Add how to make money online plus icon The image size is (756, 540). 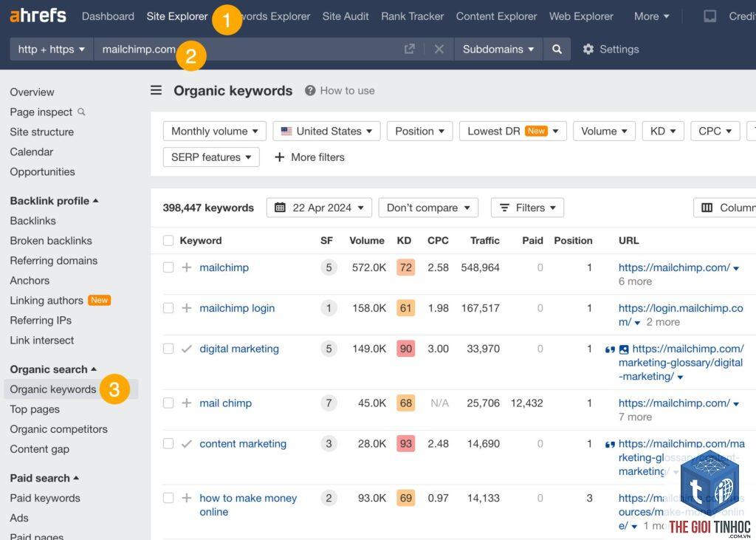click(187, 498)
